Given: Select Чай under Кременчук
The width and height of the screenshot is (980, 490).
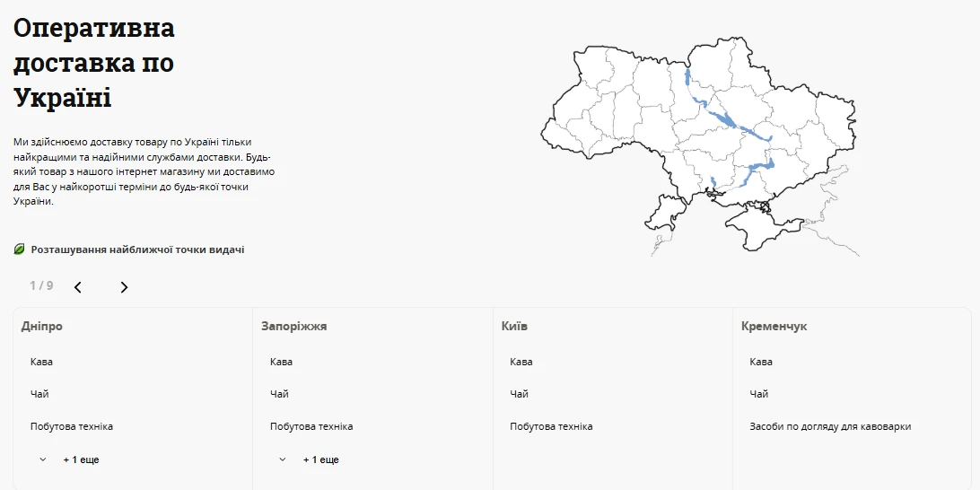Looking at the screenshot, I should point(759,394).
